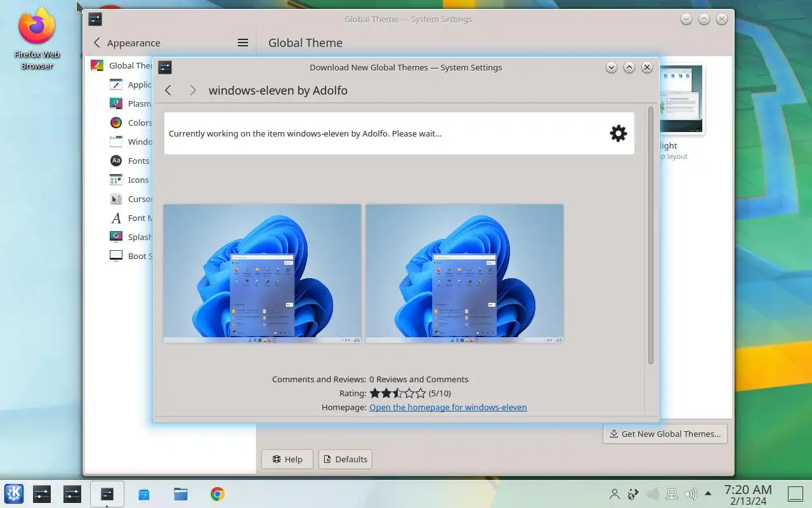Go forward in the Download New Global Themes dialog
Image resolution: width=812 pixels, height=508 pixels.
pyautogui.click(x=193, y=90)
